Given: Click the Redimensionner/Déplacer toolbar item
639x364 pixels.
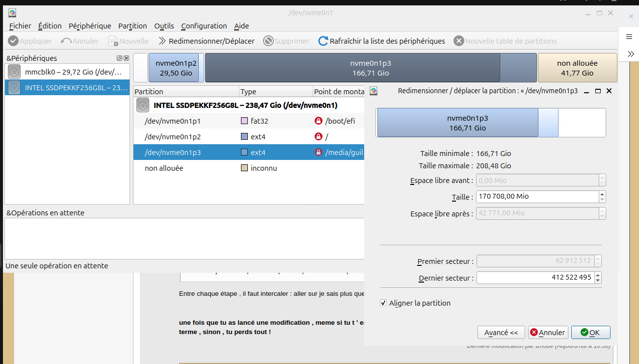Looking at the screenshot, I should (207, 41).
